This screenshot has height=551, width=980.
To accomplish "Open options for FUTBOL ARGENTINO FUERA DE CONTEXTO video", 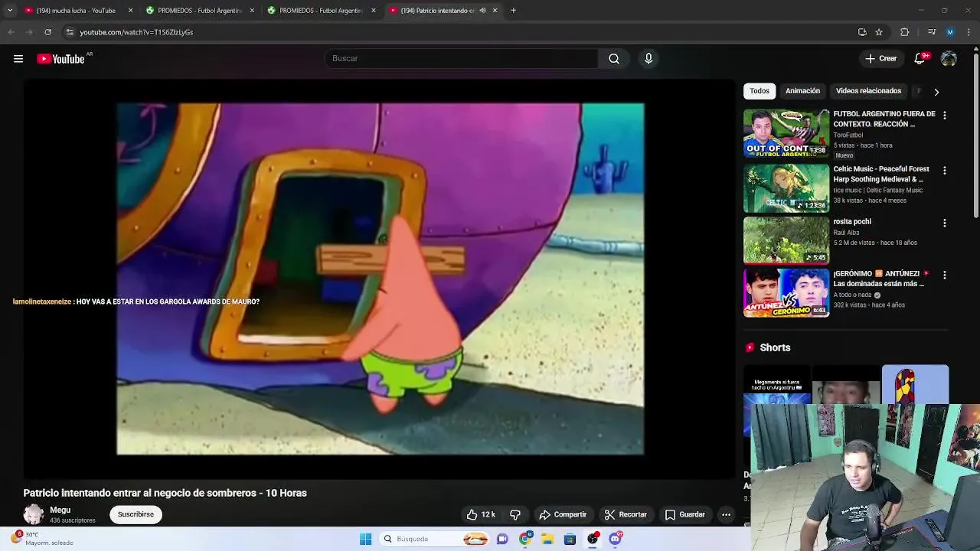I will [x=944, y=115].
